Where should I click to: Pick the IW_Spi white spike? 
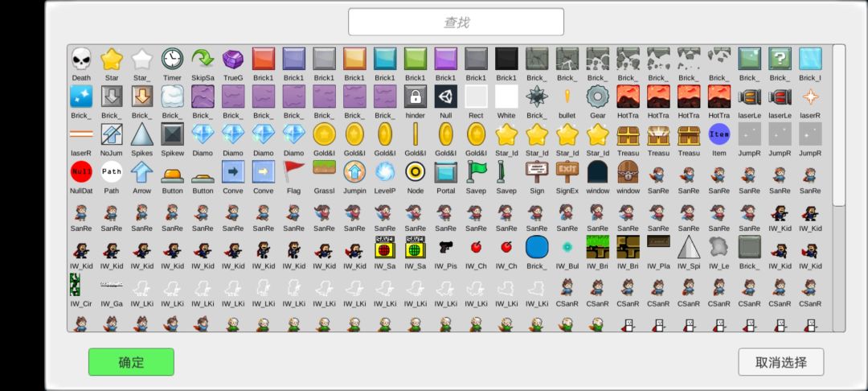[689, 247]
